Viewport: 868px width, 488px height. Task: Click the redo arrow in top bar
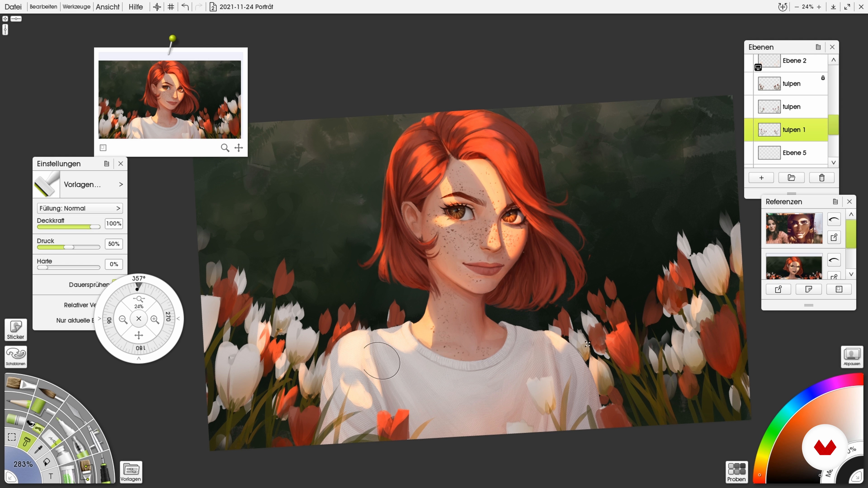198,7
